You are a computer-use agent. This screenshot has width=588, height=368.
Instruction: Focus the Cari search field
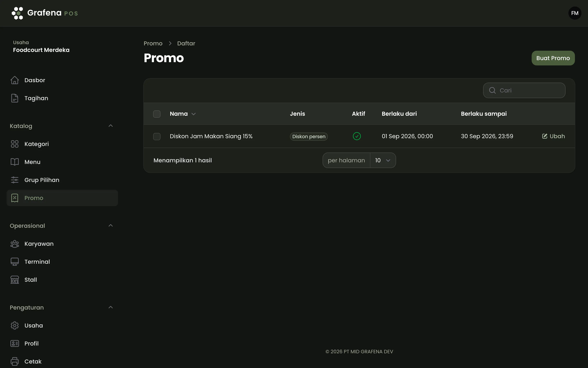tap(524, 90)
